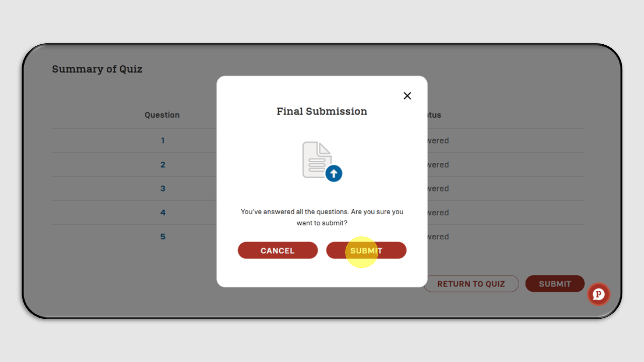Click the submit confirmation message text
644x362 pixels.
(x=322, y=217)
